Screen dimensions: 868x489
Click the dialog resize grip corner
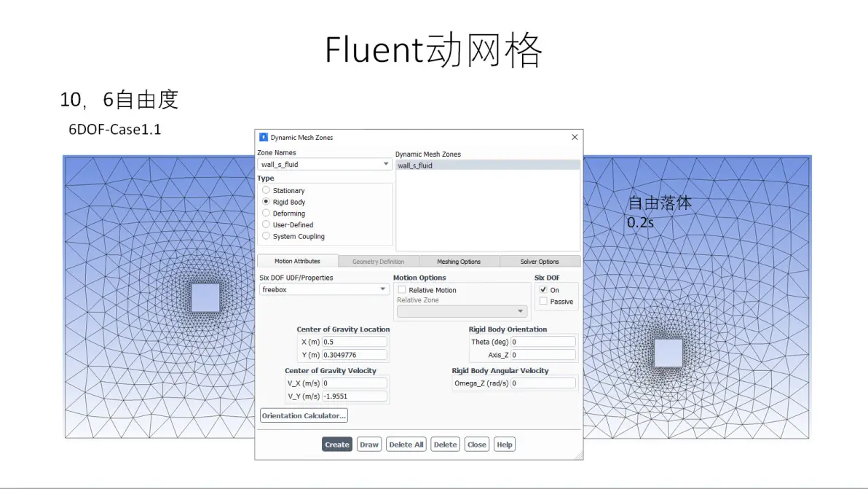click(578, 455)
